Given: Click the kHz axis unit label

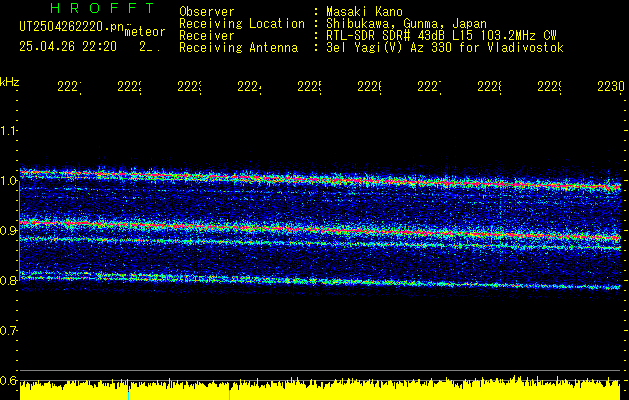Looking at the screenshot, I should click(10, 82).
